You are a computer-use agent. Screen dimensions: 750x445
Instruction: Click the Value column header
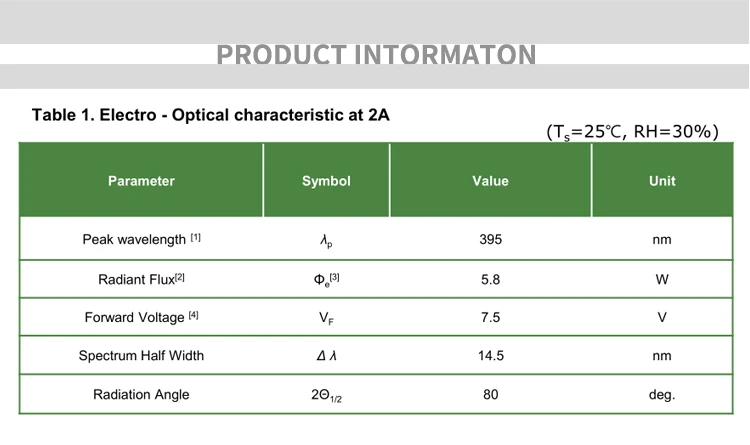[x=490, y=181]
